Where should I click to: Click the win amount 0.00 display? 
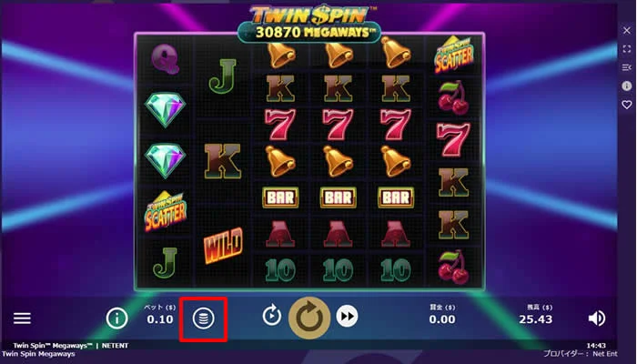(x=442, y=319)
